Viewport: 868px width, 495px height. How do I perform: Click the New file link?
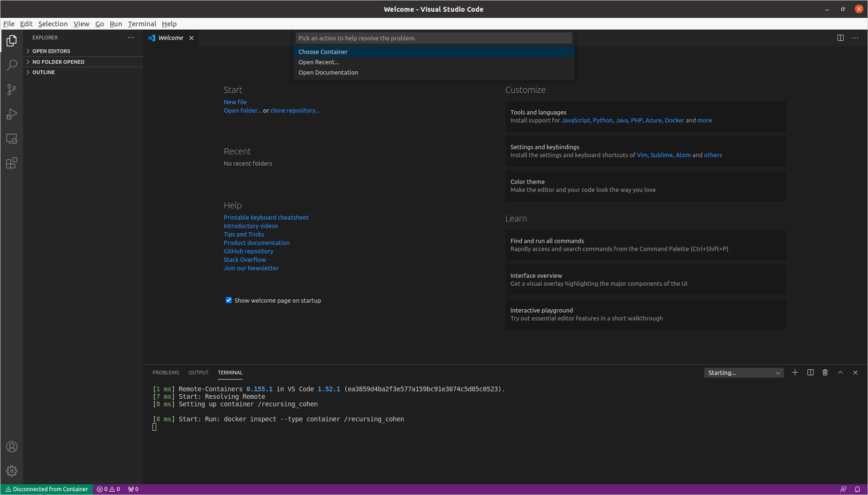(235, 102)
